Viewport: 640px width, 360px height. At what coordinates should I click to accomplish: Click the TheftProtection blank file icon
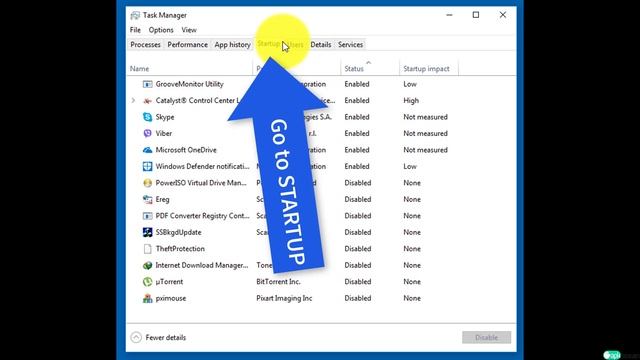147,249
